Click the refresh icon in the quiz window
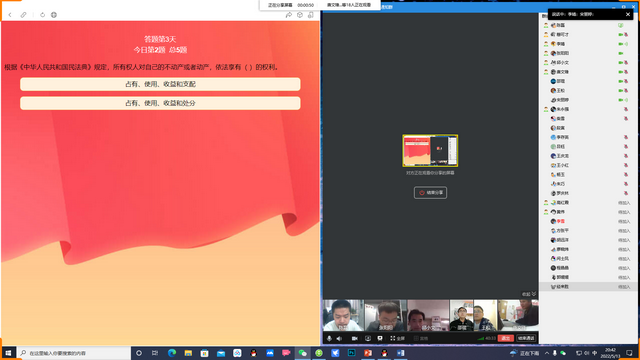Viewport: 640px width, 360px height. tap(42, 15)
